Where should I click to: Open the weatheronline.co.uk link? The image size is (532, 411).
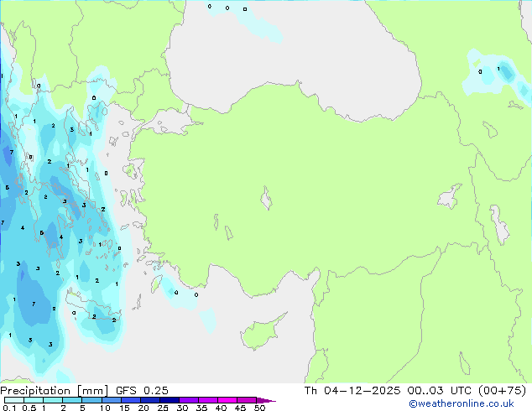coord(461,403)
